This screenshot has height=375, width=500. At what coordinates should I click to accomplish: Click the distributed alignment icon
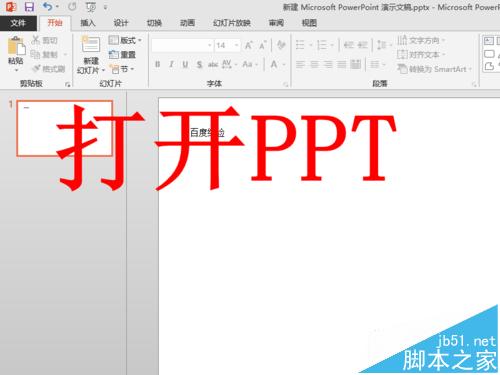tap(356, 64)
